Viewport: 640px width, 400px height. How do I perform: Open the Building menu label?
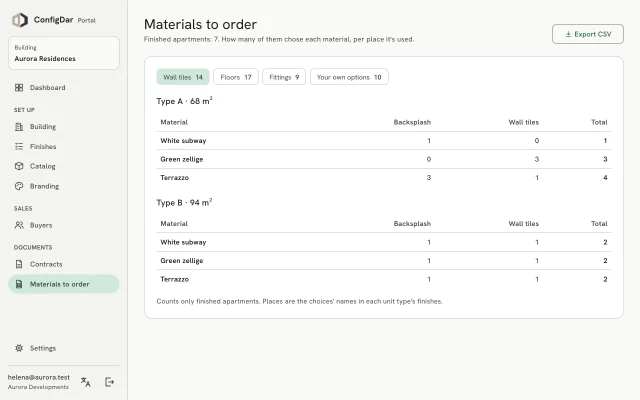pyautogui.click(x=43, y=127)
